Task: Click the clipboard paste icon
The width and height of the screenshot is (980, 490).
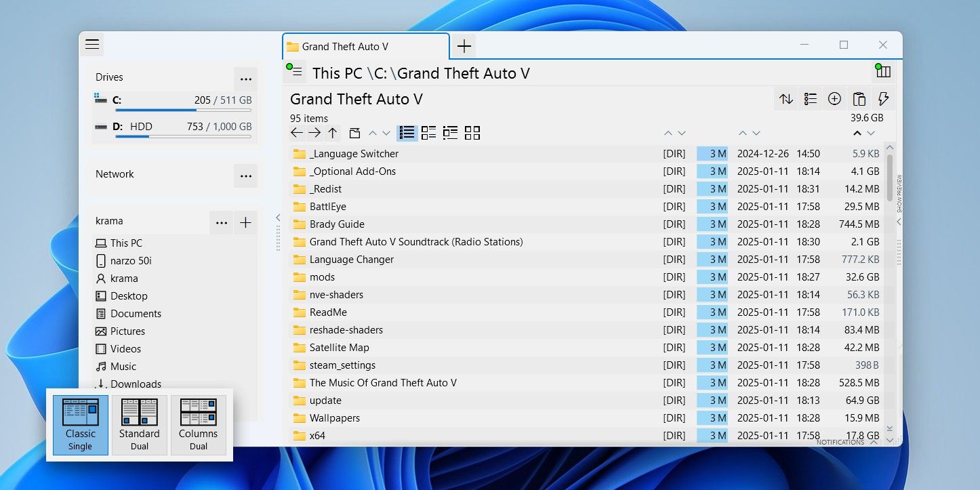Action: tap(859, 99)
